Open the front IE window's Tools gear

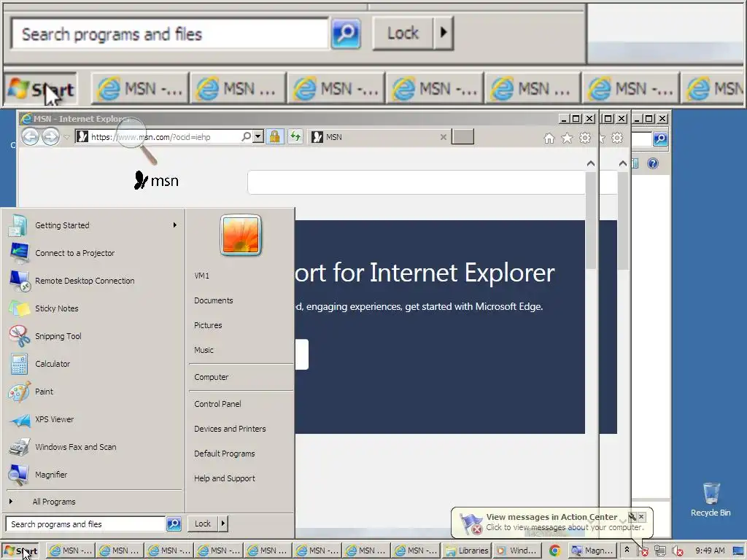pyautogui.click(x=584, y=138)
